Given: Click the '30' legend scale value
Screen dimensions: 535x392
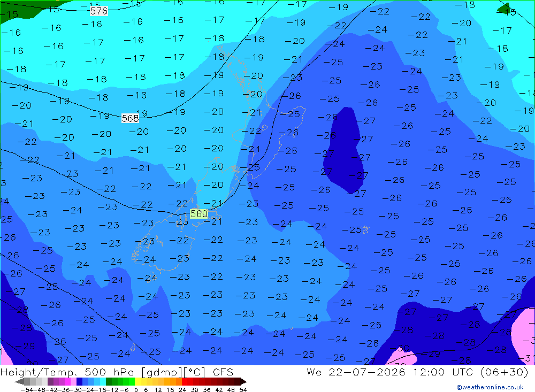Looking at the screenshot, I should pos(195,390).
